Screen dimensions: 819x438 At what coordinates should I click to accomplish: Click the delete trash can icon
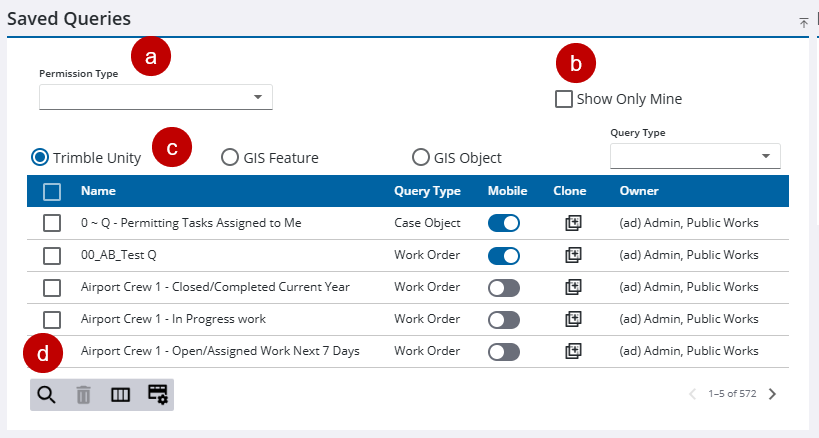point(84,395)
